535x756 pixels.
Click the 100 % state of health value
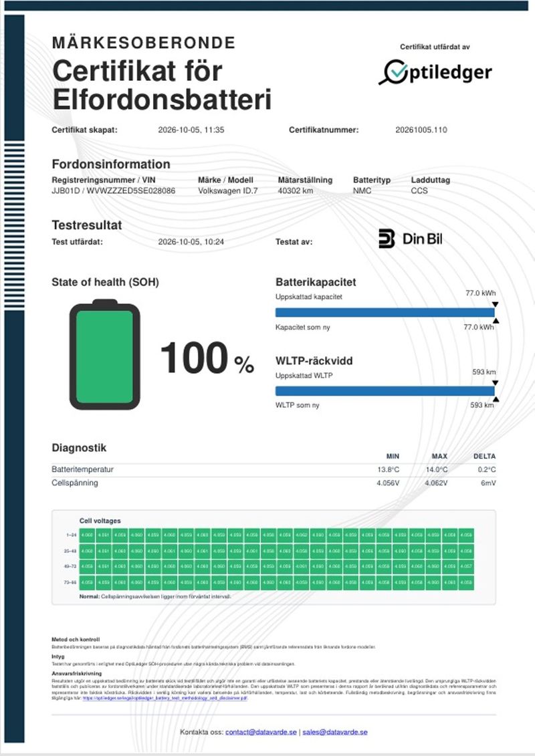(207, 358)
